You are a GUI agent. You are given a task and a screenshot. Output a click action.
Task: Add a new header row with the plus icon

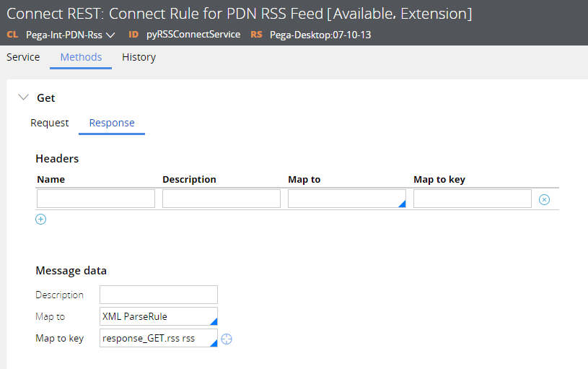[x=41, y=220]
